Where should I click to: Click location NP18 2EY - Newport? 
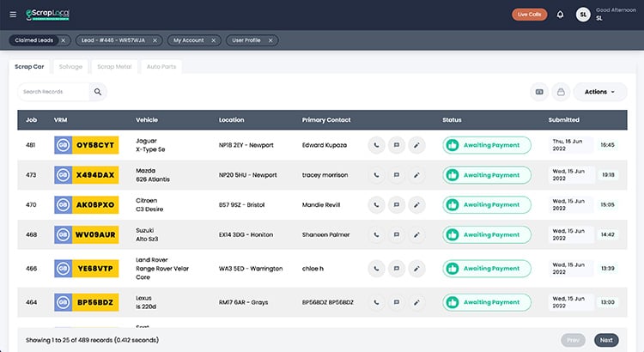(x=246, y=145)
